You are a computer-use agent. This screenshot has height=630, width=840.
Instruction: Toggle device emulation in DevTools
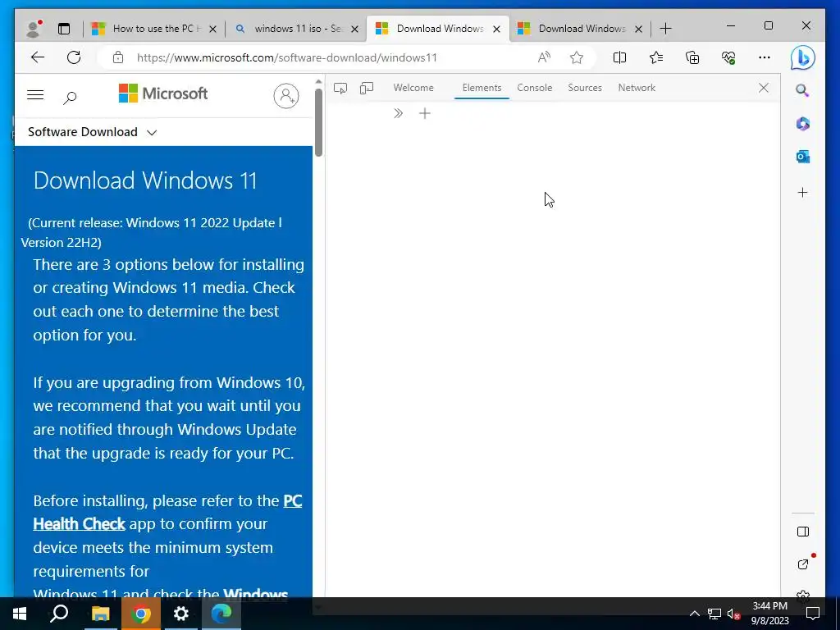367,88
